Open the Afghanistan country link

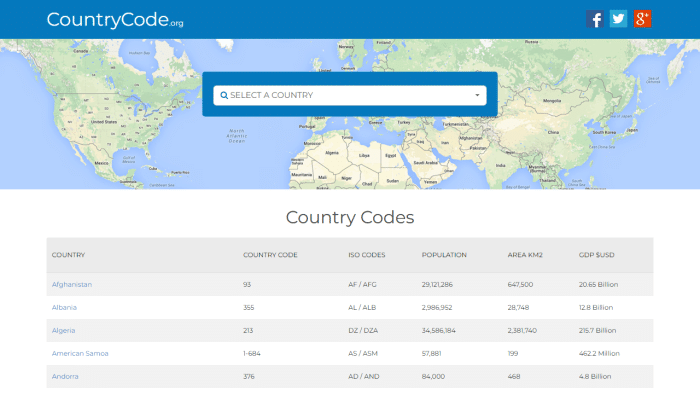pos(72,284)
